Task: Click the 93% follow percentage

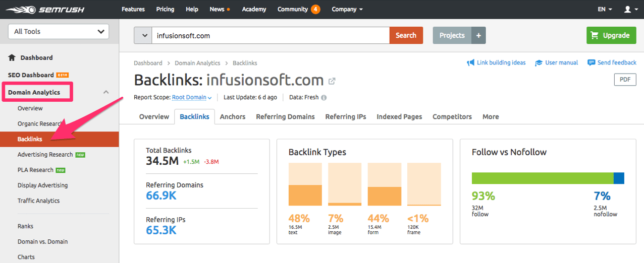Action: [483, 196]
